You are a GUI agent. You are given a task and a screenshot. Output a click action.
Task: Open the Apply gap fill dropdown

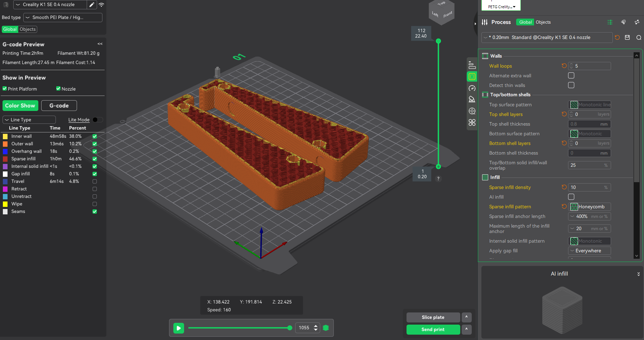point(590,251)
